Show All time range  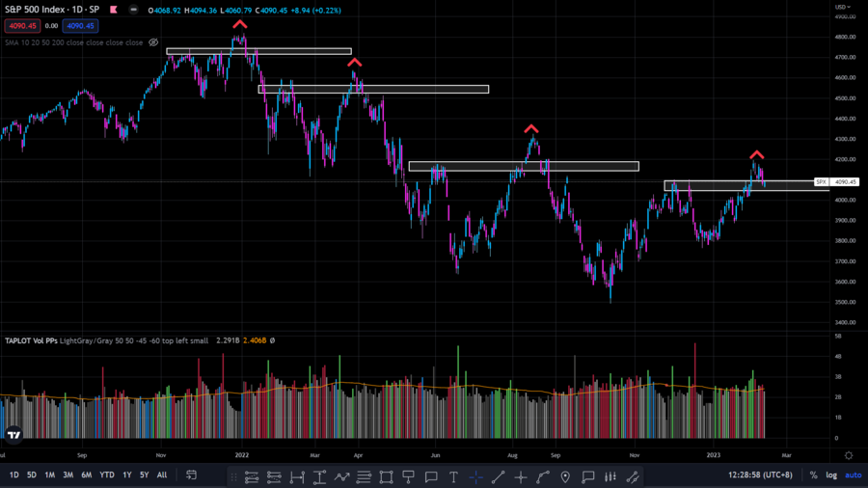162,474
